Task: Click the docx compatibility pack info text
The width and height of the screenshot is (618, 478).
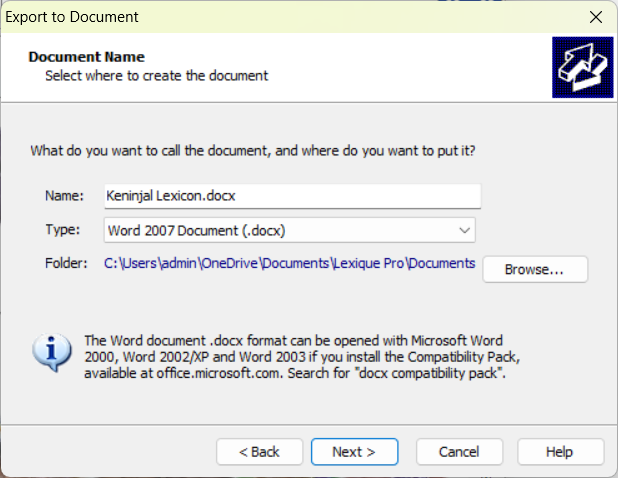Action: [x=303, y=356]
